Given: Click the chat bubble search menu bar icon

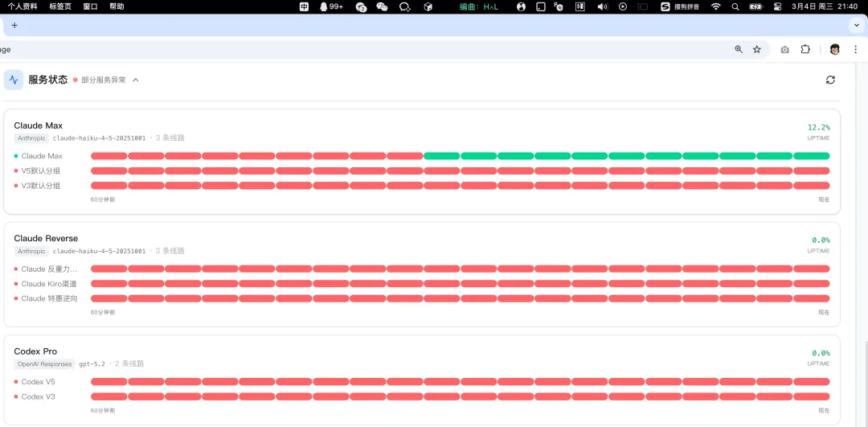Looking at the screenshot, I should [404, 6].
